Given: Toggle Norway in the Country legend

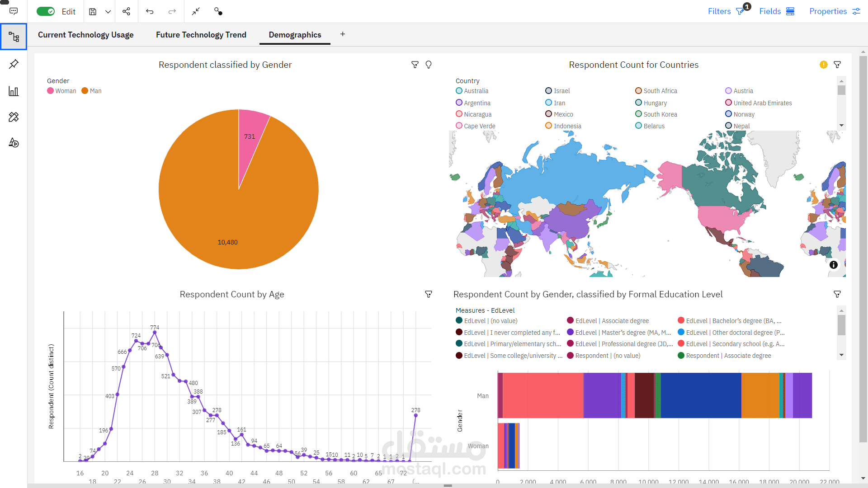Looking at the screenshot, I should [740, 114].
